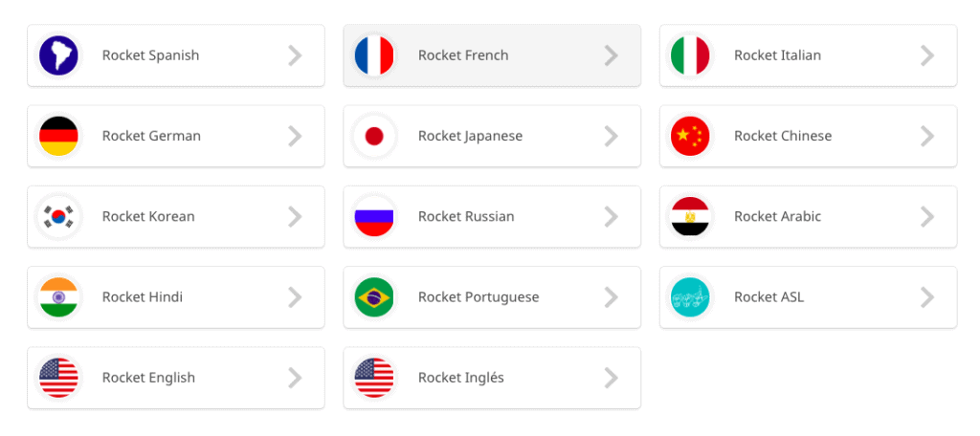Click the South America globe icon
The height and width of the screenshot is (436, 980).
coord(58,55)
